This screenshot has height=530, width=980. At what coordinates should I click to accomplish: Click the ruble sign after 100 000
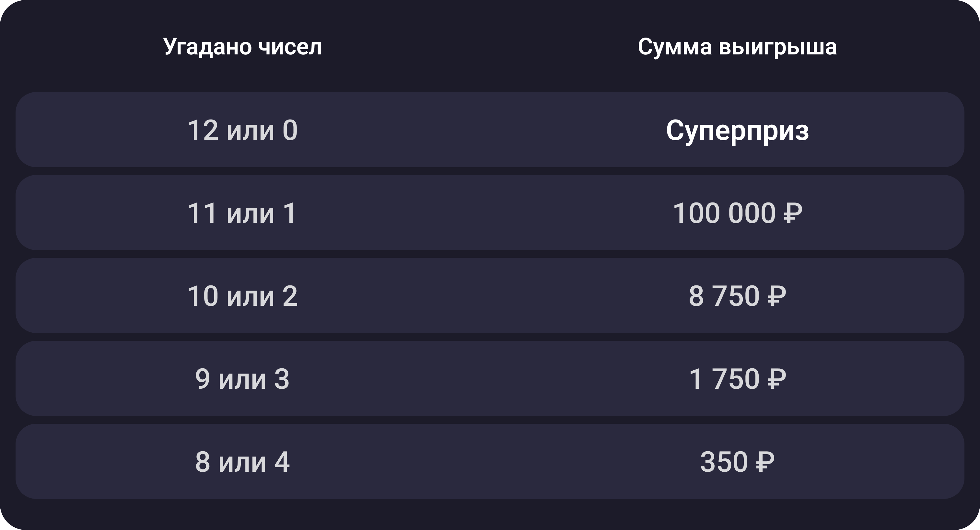pos(793,213)
